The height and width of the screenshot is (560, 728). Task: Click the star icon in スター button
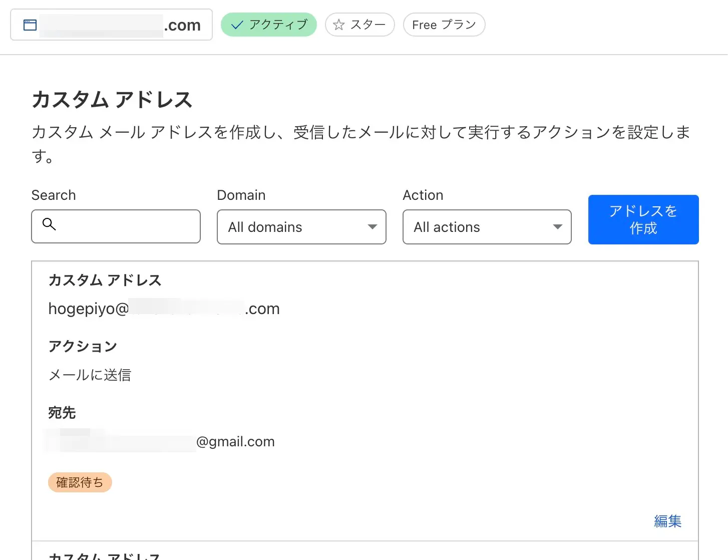coord(339,25)
